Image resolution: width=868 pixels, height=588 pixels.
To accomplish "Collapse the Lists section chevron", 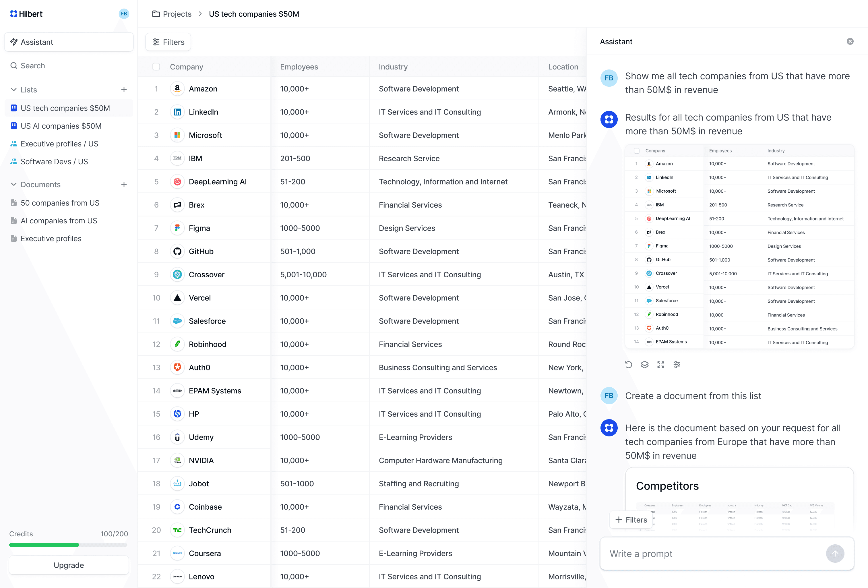I will [x=14, y=90].
